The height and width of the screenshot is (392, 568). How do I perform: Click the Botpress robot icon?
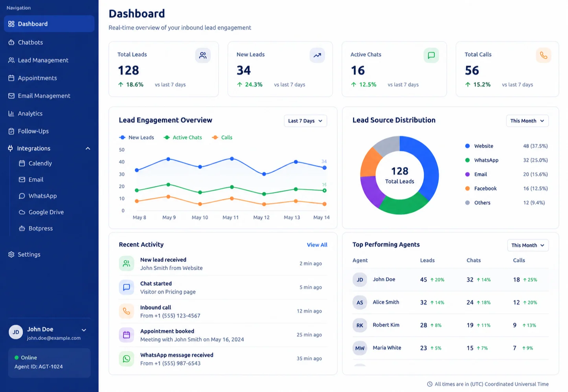pos(22,228)
